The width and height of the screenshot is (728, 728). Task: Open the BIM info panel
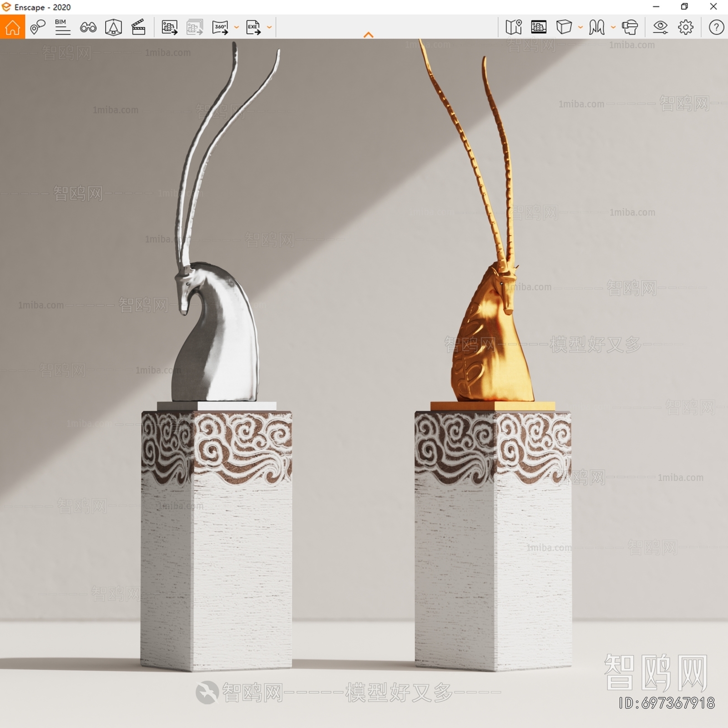[62, 27]
